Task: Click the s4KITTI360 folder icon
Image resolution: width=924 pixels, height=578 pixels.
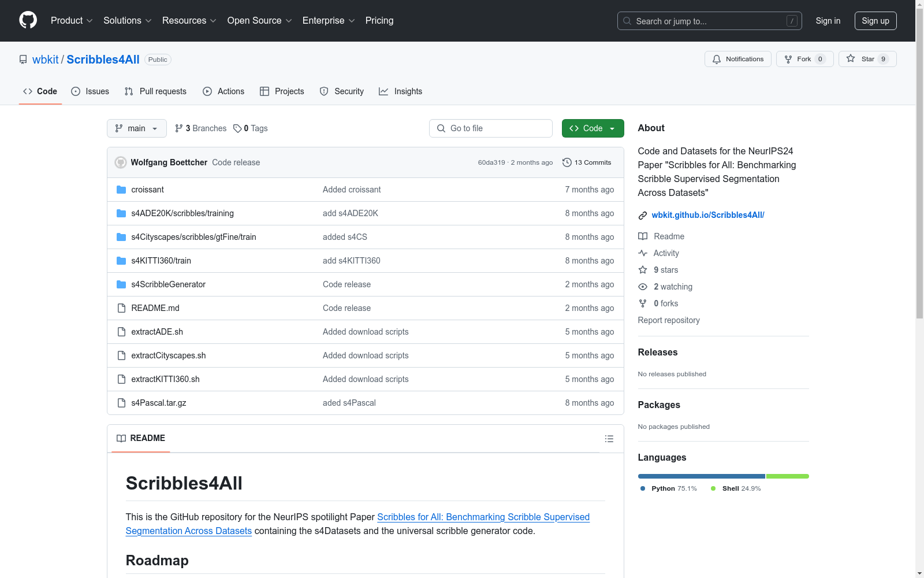Action: (121, 261)
